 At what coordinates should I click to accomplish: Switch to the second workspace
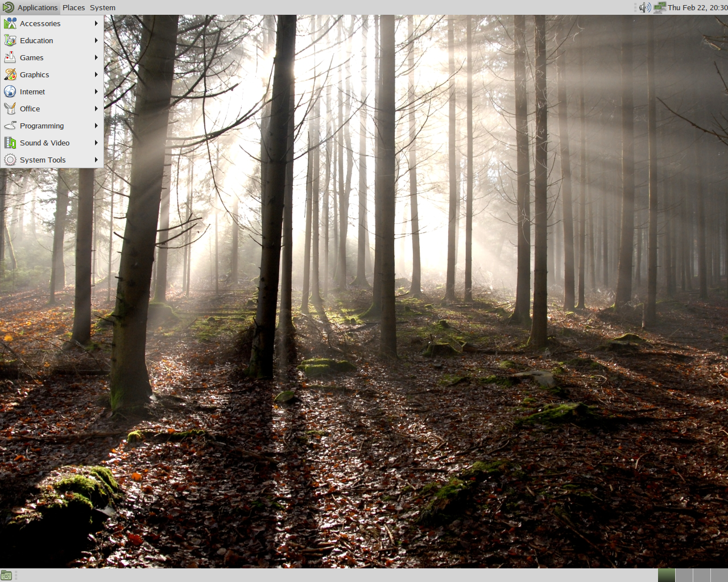684,575
